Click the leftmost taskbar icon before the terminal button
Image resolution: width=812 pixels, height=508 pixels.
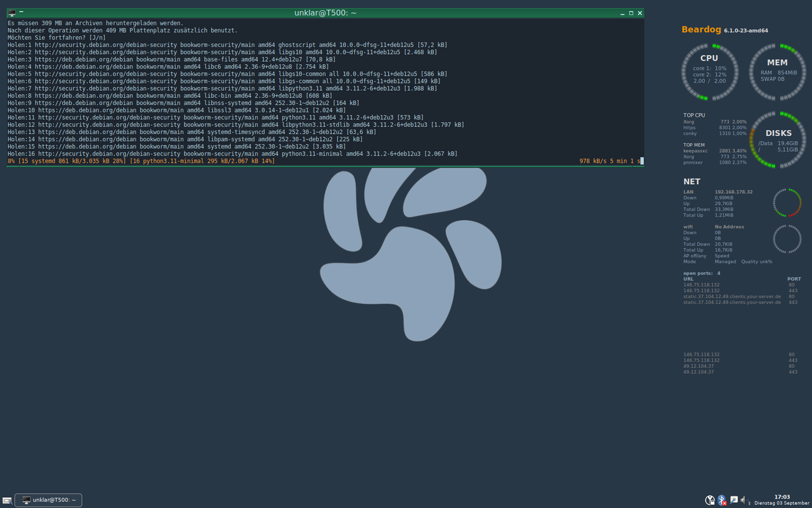point(6,500)
